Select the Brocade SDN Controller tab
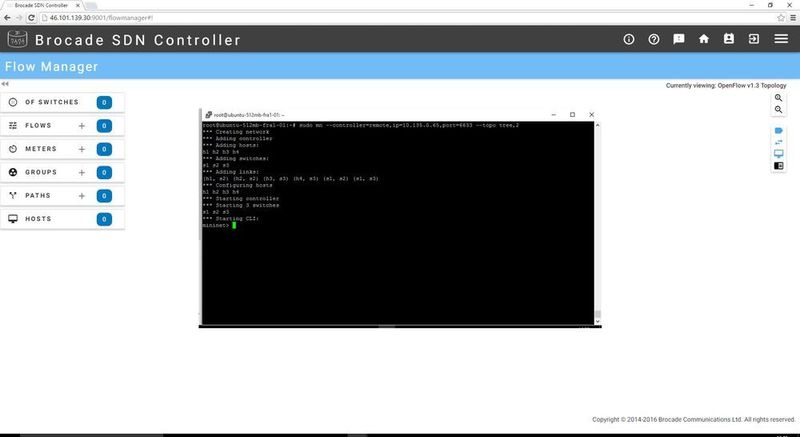Viewport: 800px width, 437px height. (x=41, y=5)
